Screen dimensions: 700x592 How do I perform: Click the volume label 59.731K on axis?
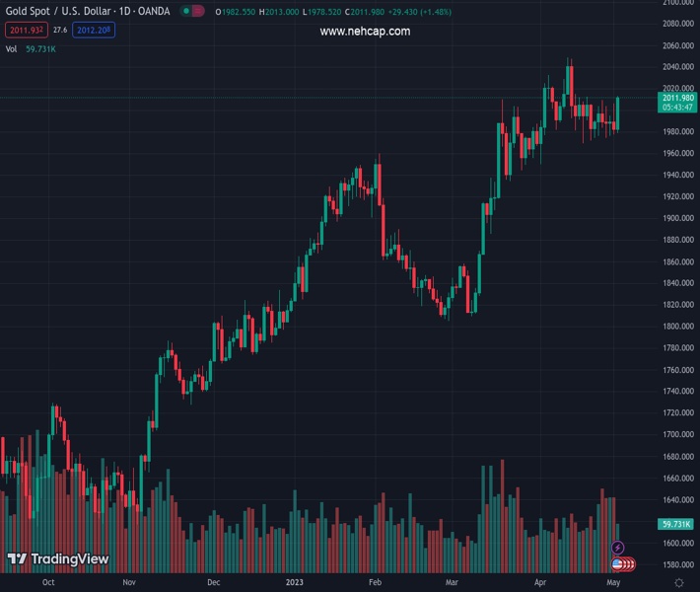(x=676, y=524)
